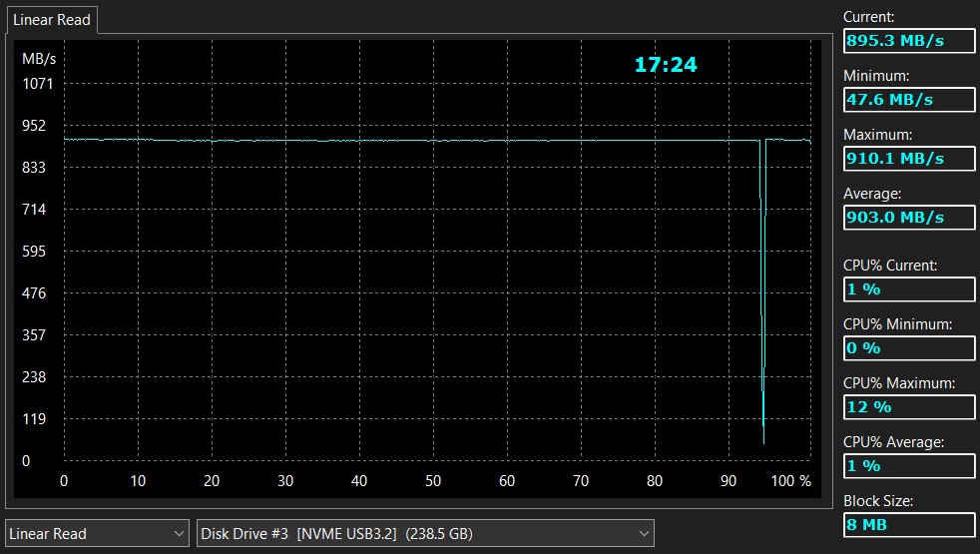Image resolution: width=980 pixels, height=554 pixels.
Task: Select the Maximum speed value 910.1 MB/s
Action: pyautogui.click(x=909, y=158)
